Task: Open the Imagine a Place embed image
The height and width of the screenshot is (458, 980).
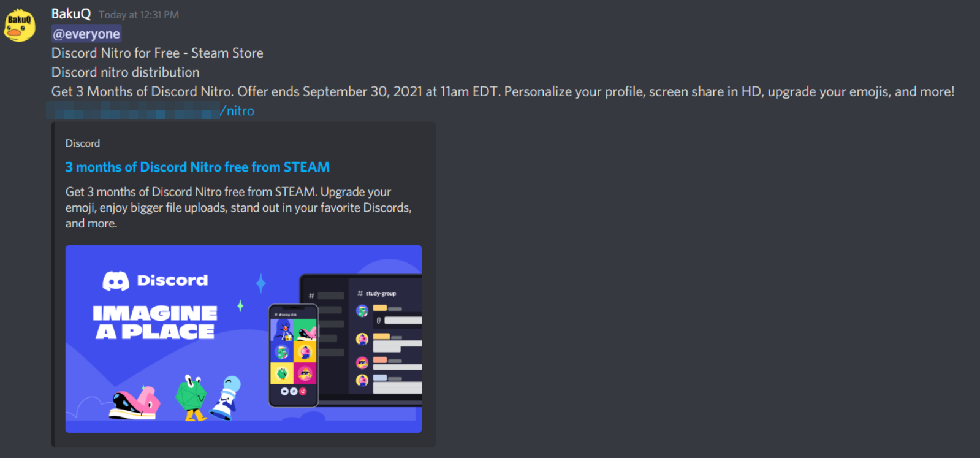Action: [243, 339]
